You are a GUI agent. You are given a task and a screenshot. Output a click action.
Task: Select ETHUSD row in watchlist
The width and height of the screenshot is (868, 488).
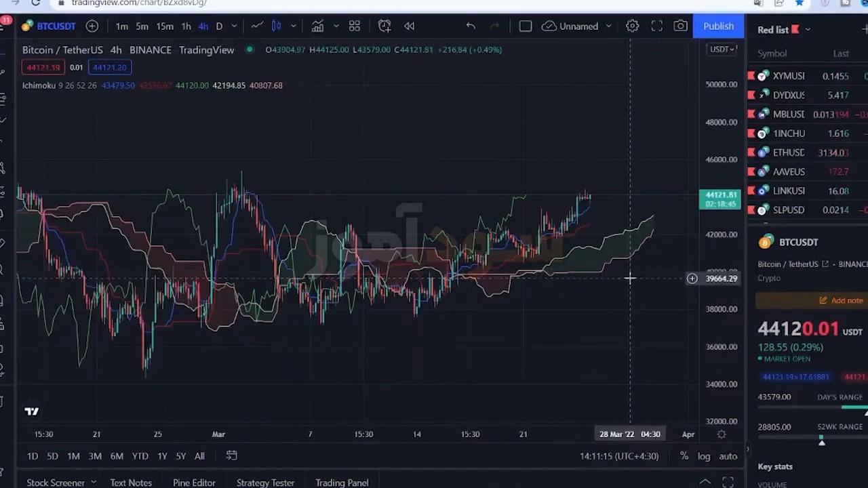pos(808,152)
